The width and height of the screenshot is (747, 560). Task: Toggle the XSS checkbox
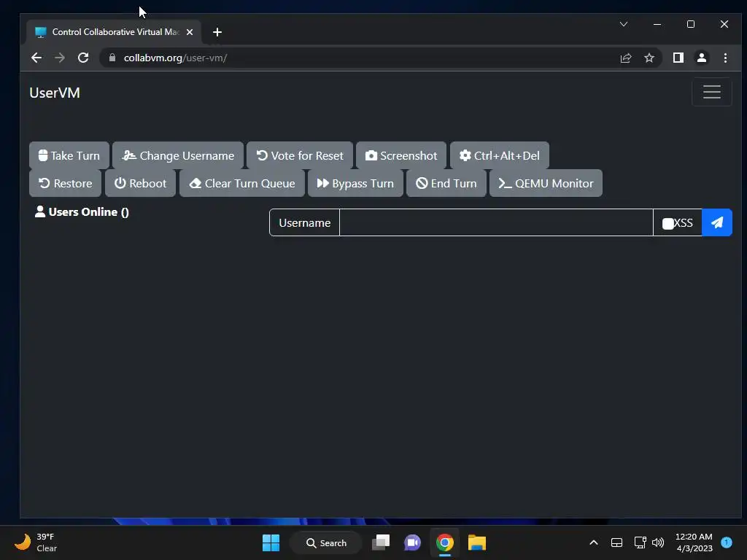pos(668,223)
